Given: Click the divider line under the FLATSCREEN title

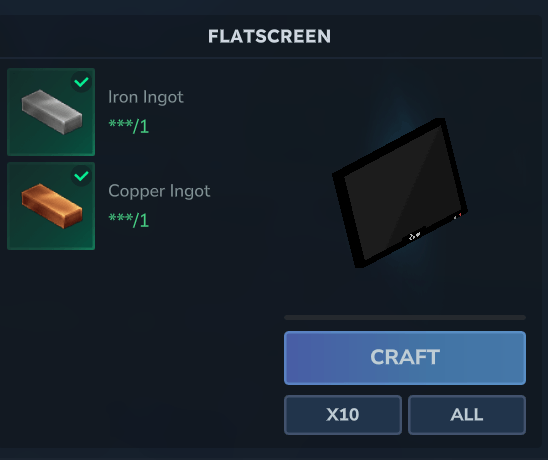Looking at the screenshot, I should point(271,57).
